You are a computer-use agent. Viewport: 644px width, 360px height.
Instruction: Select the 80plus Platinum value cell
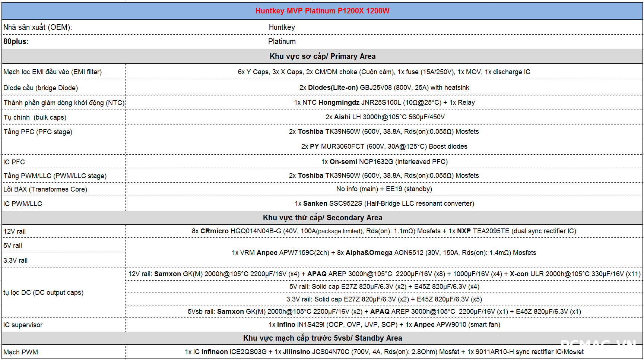click(282, 41)
